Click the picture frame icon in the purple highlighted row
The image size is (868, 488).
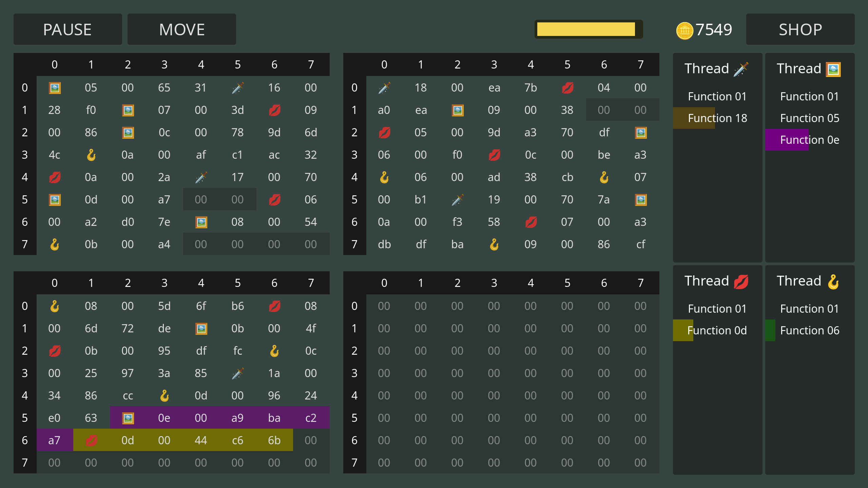(128, 418)
